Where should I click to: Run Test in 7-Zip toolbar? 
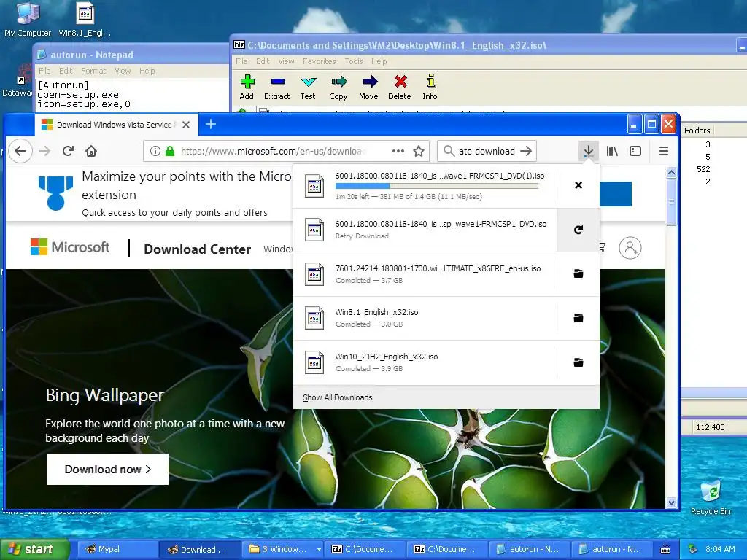[308, 87]
